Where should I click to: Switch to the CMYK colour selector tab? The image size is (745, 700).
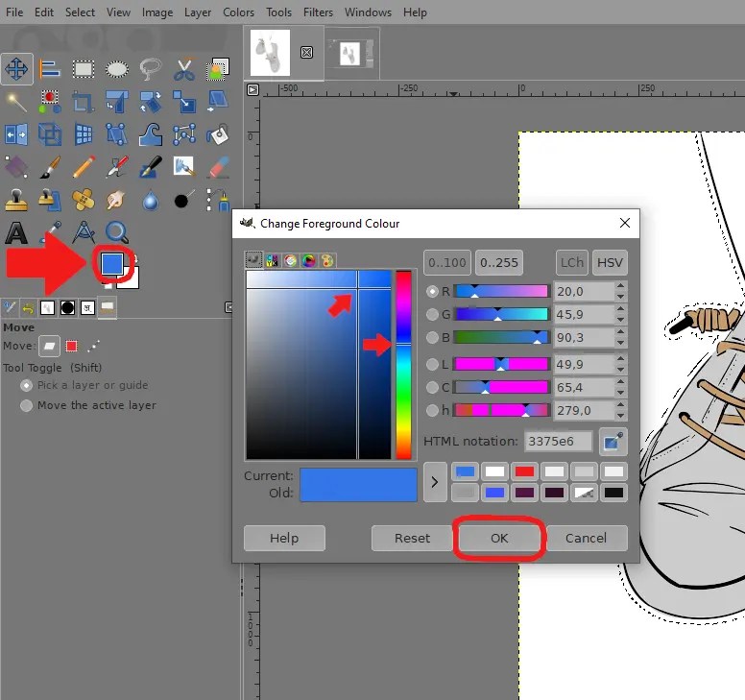coord(272,260)
